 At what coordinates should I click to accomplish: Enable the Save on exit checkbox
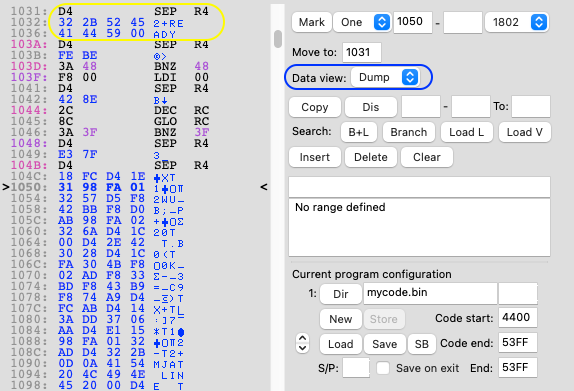[383, 368]
